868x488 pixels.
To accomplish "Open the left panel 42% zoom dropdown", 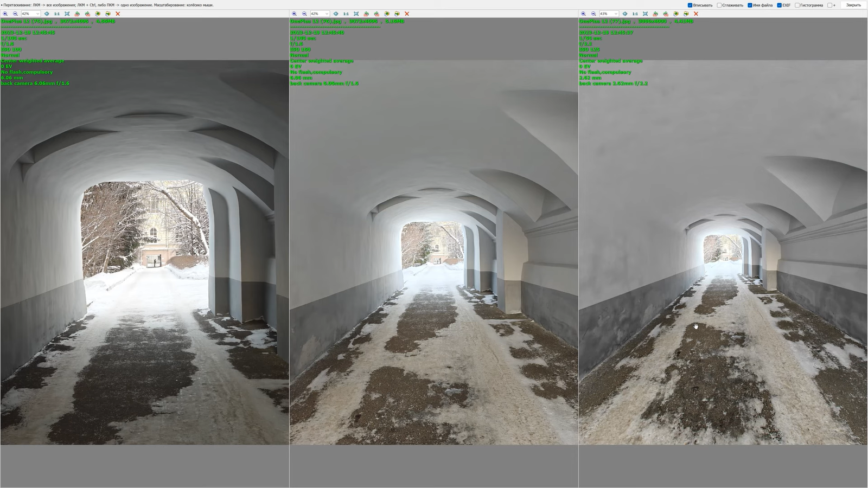I will pyautogui.click(x=37, y=14).
